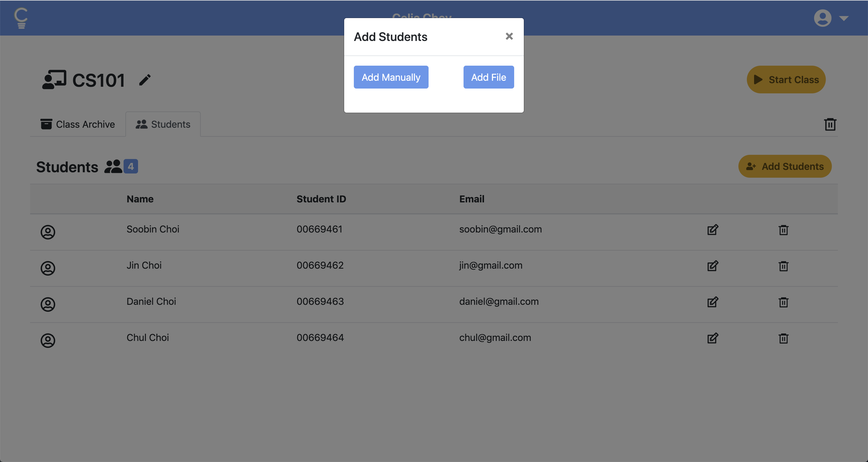Edit Soobin Choi's student record
Viewport: 868px width, 462px height.
[x=713, y=230]
